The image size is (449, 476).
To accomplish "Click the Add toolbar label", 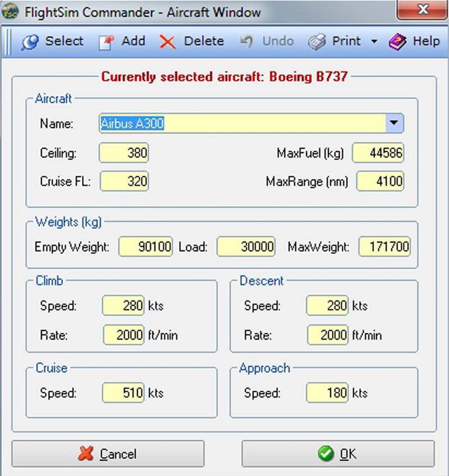I will click(x=133, y=41).
